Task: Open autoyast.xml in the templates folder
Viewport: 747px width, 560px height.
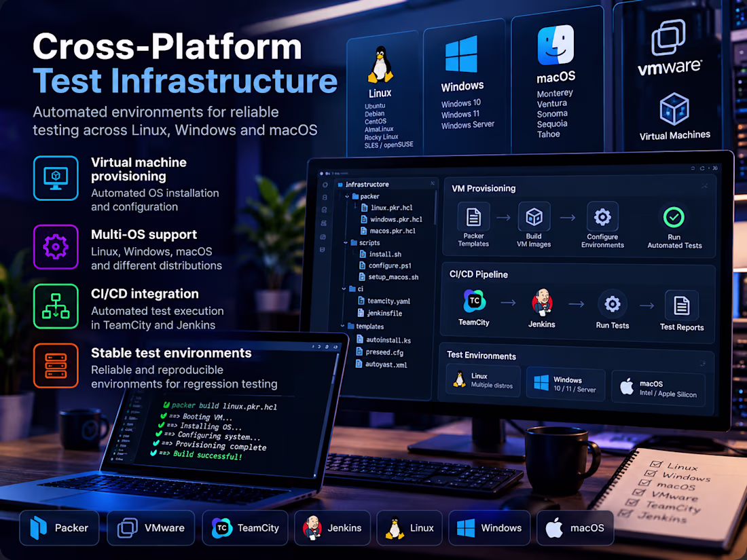Action: 381,365
